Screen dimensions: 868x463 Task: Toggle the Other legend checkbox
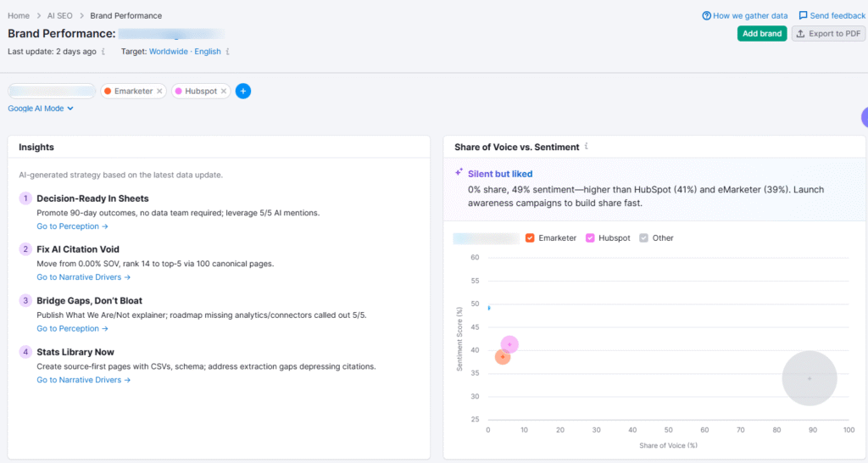[x=643, y=238]
